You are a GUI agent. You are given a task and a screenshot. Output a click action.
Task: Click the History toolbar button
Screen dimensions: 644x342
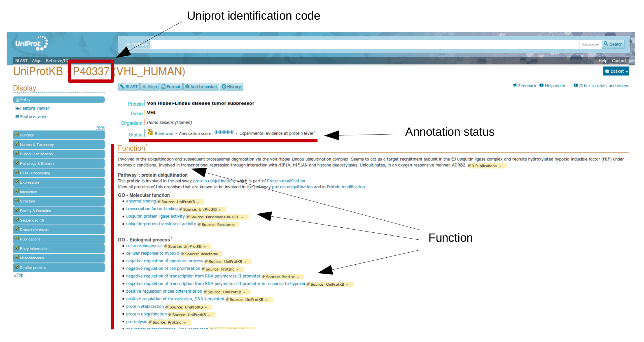[231, 87]
